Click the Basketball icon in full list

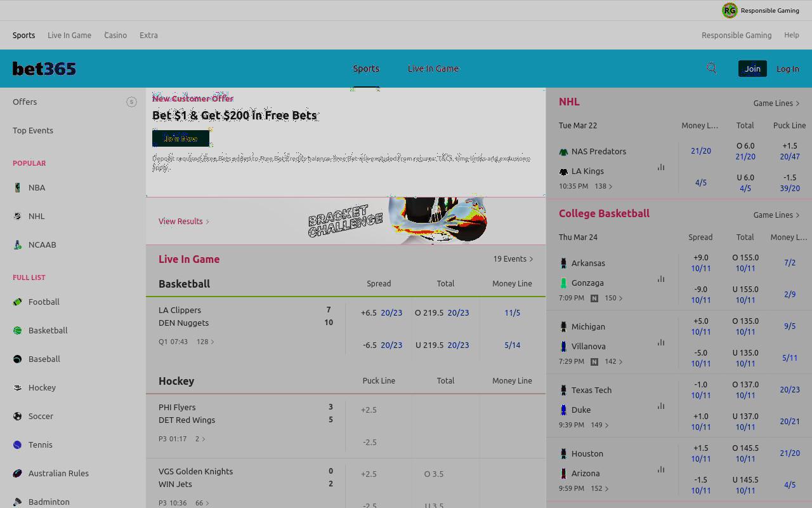coord(18,330)
